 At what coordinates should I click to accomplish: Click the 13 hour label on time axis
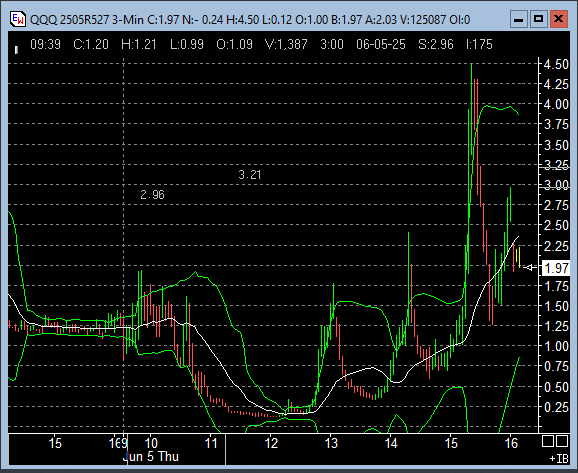(x=331, y=443)
